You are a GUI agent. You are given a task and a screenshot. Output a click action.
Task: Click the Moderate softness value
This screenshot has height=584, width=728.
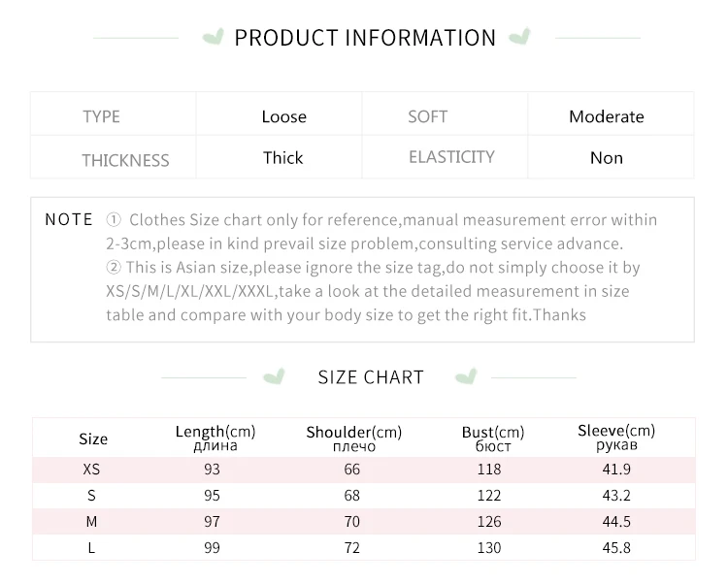tap(607, 116)
